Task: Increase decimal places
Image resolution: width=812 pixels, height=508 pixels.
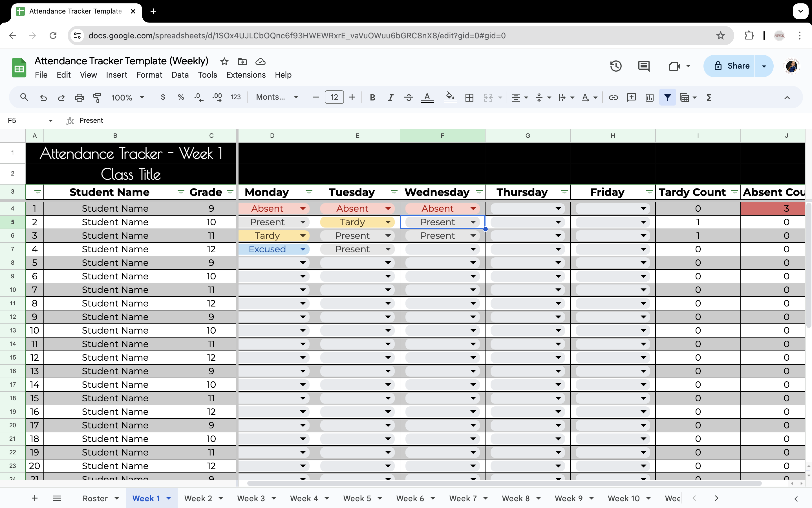Action: (x=217, y=97)
